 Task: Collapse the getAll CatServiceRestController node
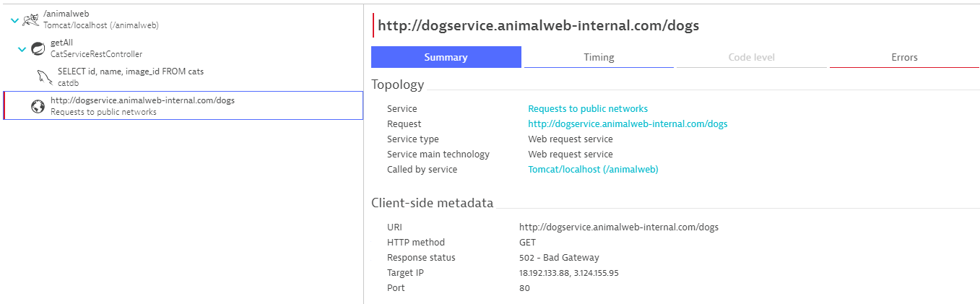22,49
